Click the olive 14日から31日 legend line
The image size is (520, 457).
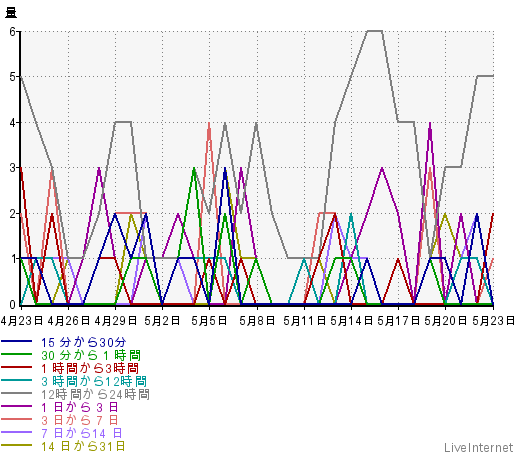coord(17,445)
